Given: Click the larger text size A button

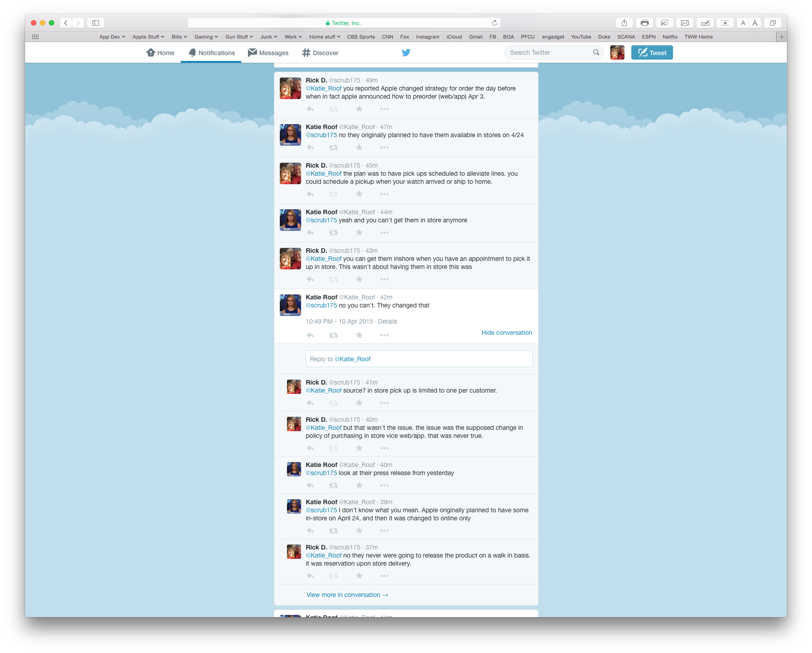Looking at the screenshot, I should [x=755, y=23].
